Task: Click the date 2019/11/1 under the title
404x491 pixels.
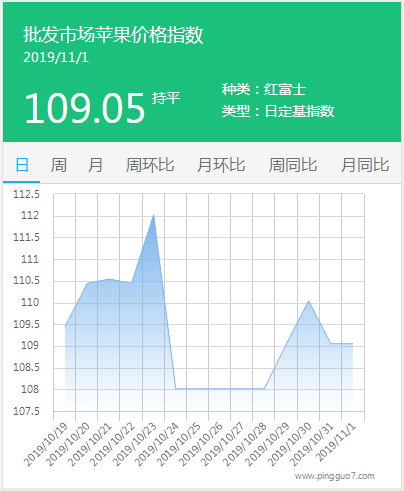Action: tap(56, 57)
